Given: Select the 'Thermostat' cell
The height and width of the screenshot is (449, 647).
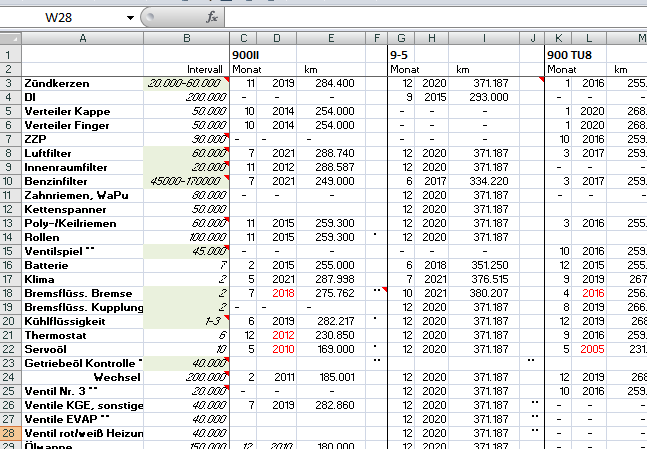Looking at the screenshot, I should (83, 336).
